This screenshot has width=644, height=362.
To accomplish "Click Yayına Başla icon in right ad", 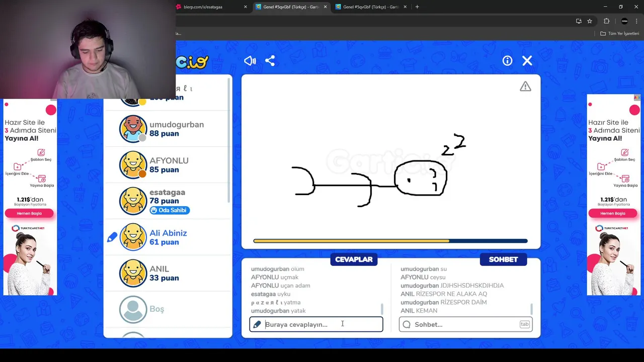I will coord(625,178).
